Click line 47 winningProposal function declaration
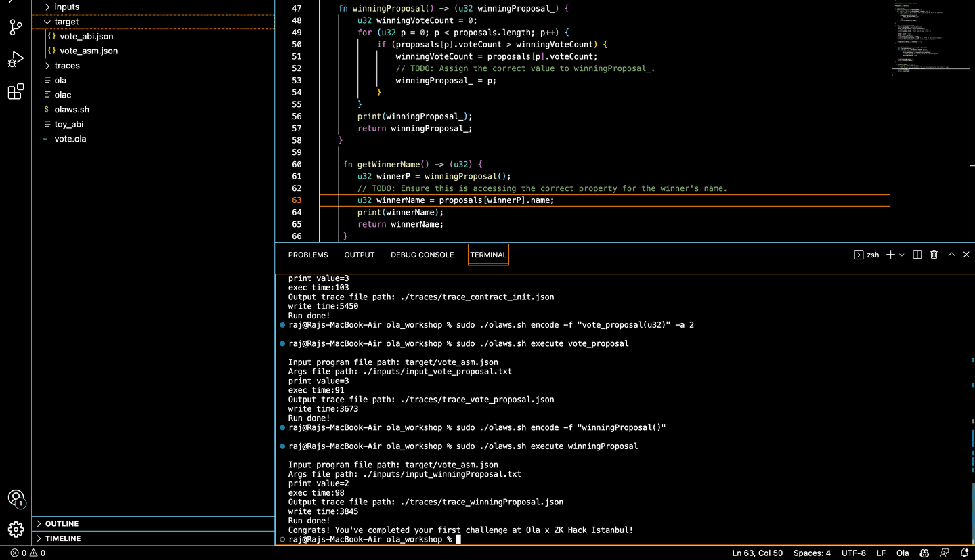 pyautogui.click(x=454, y=9)
